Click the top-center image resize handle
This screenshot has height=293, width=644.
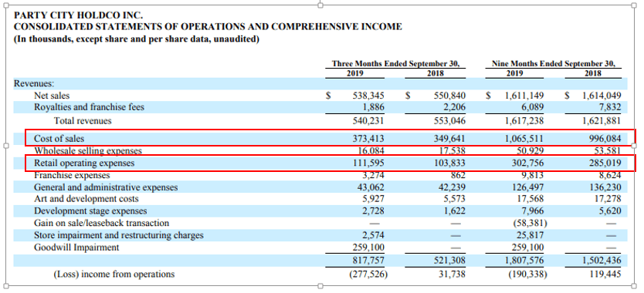320,5
